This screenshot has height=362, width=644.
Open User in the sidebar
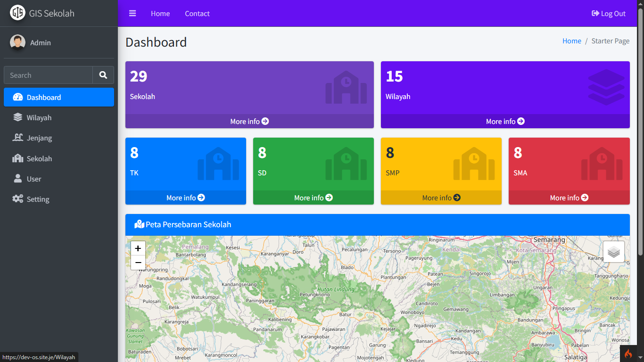[x=59, y=179]
